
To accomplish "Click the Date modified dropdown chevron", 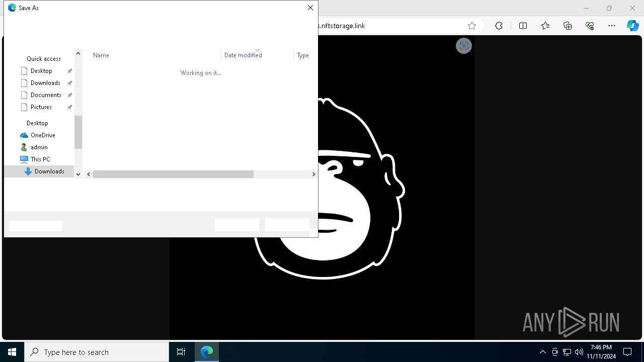I will [257, 50].
